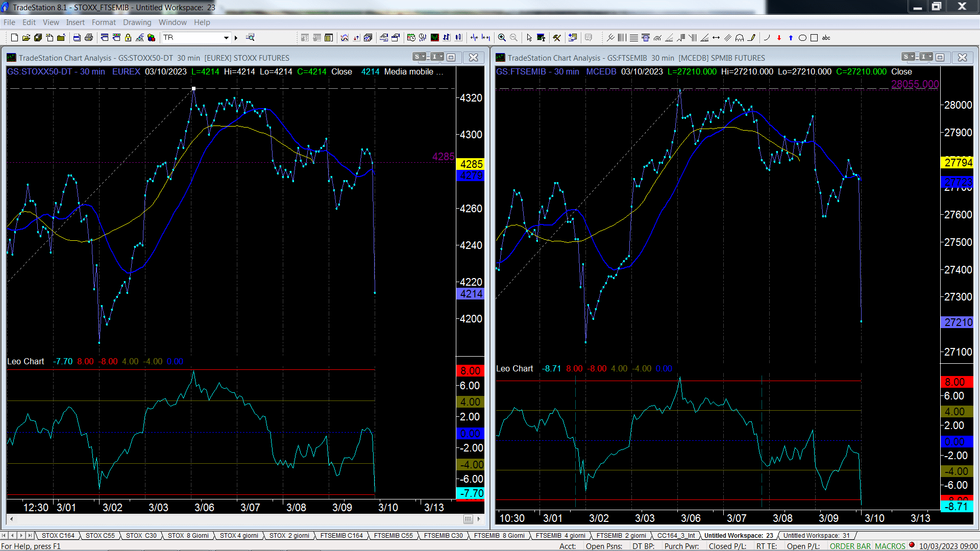Click the blue Save disk icon
Image resolution: width=980 pixels, height=551 pixels.
77,38
